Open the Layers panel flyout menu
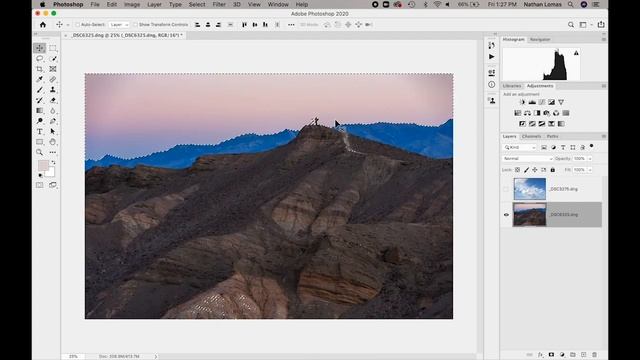 603,136
